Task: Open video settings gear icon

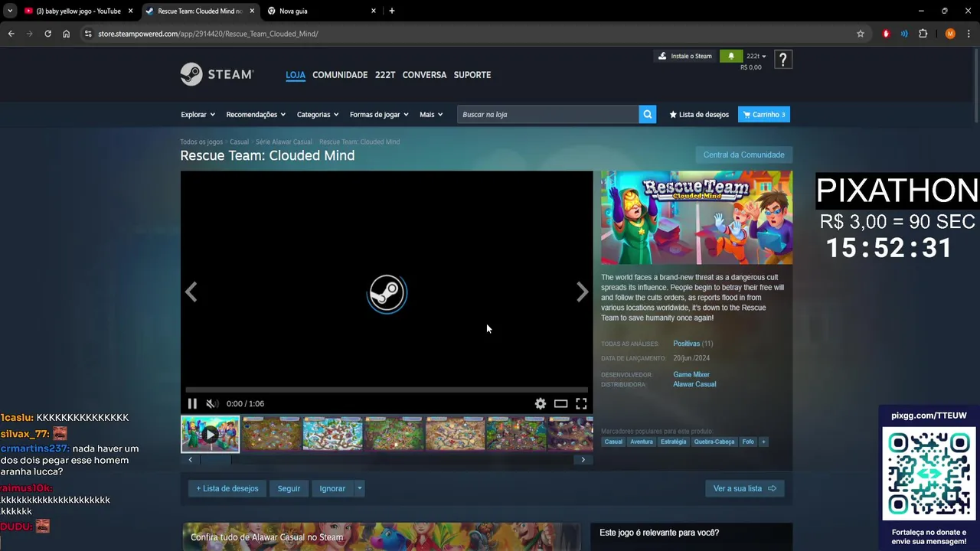Action: point(541,403)
